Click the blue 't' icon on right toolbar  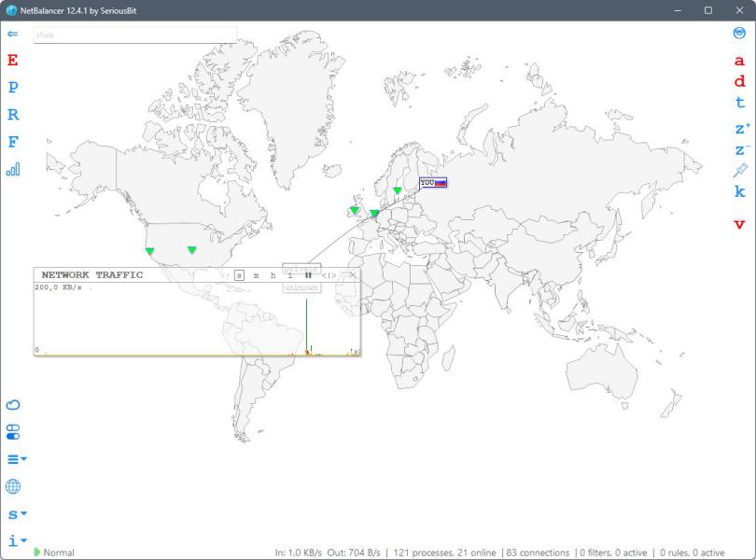[x=739, y=103]
